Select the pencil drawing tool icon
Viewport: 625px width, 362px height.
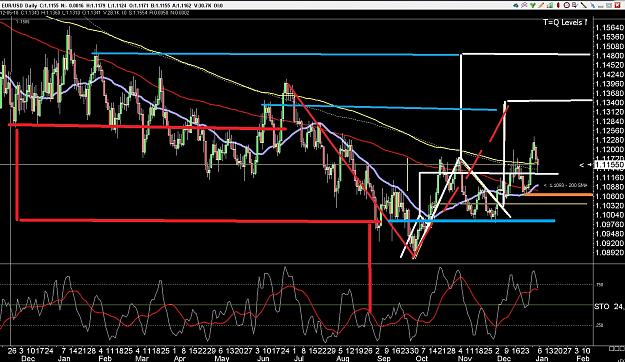click(541, 5)
